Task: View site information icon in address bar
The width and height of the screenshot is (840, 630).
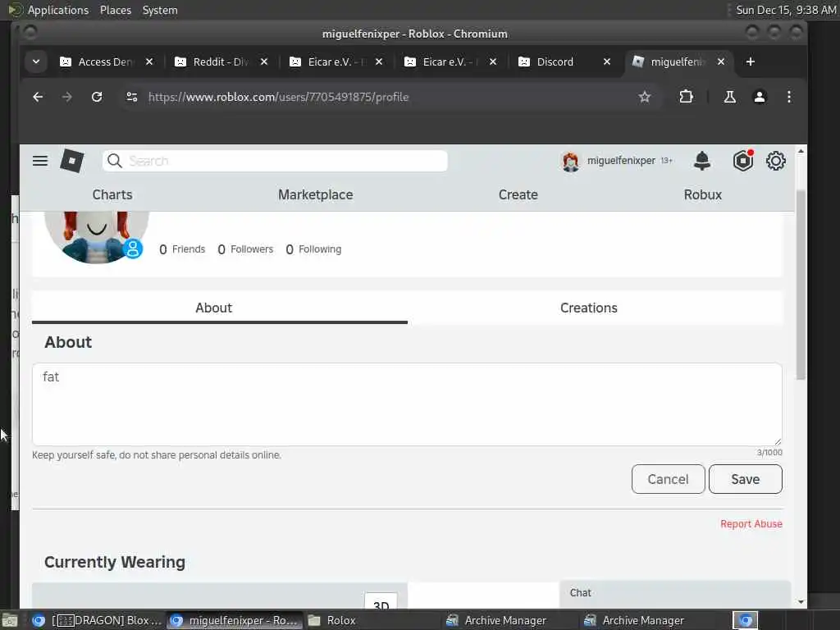Action: coord(132,97)
